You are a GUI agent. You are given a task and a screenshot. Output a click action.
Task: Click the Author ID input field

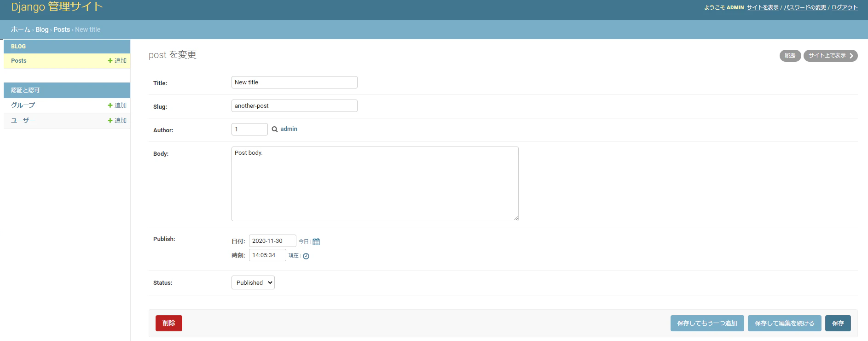[x=249, y=129]
